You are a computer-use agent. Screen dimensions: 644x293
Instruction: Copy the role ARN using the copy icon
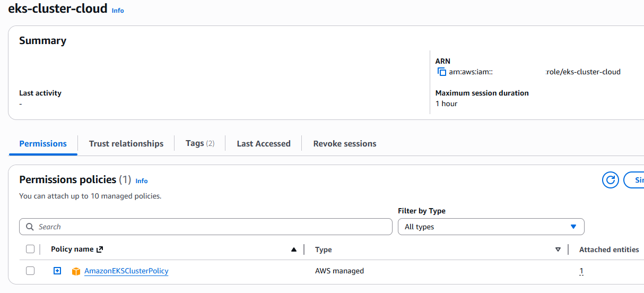click(x=441, y=72)
